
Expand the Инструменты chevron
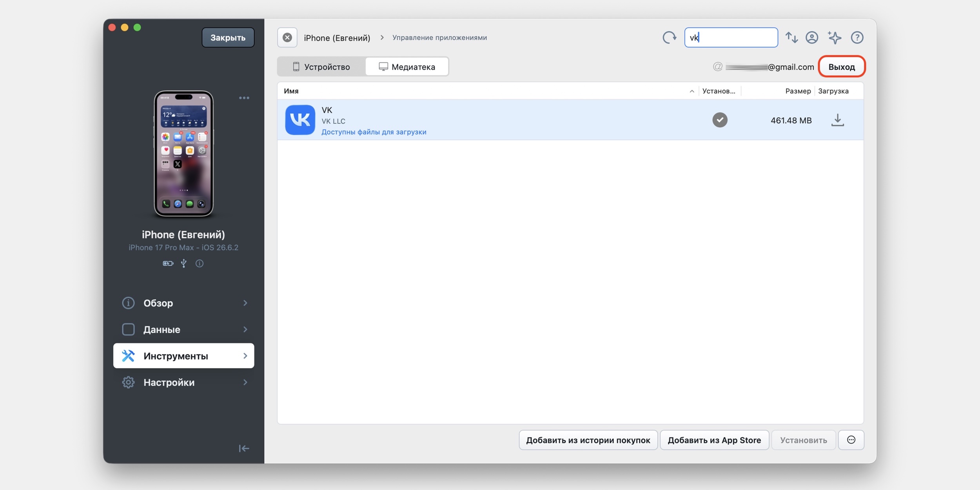[245, 356]
